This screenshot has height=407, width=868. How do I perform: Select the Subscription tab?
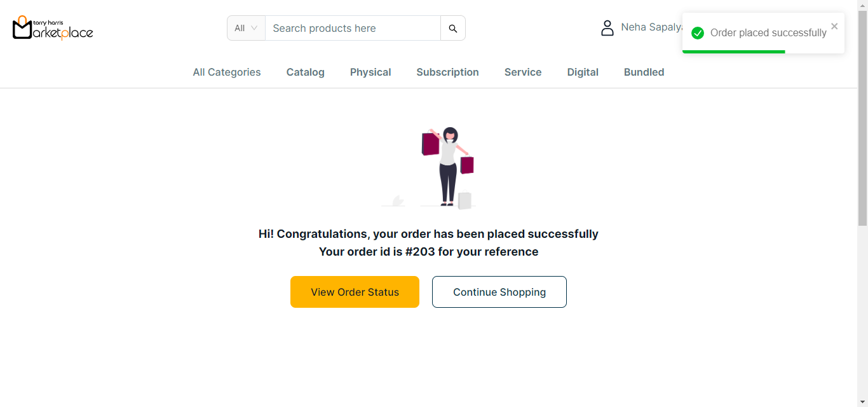coord(447,72)
